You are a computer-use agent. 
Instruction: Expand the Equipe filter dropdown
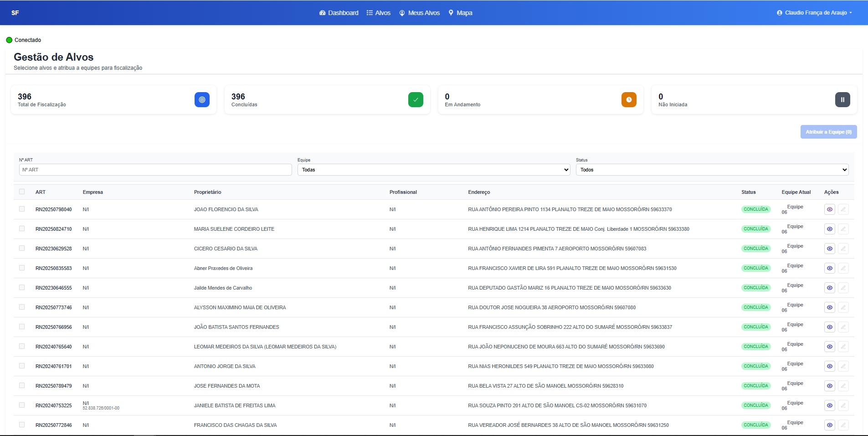[x=433, y=170]
